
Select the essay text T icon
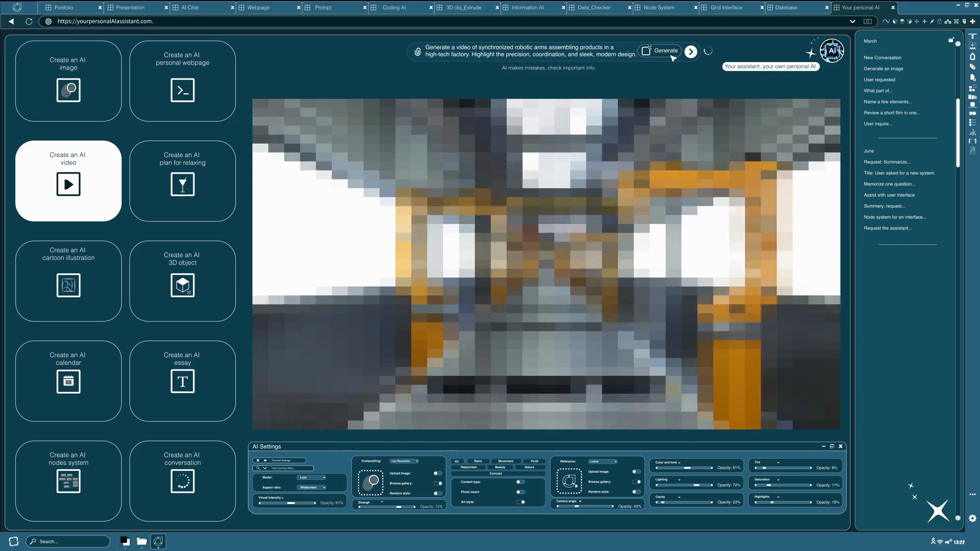(182, 381)
